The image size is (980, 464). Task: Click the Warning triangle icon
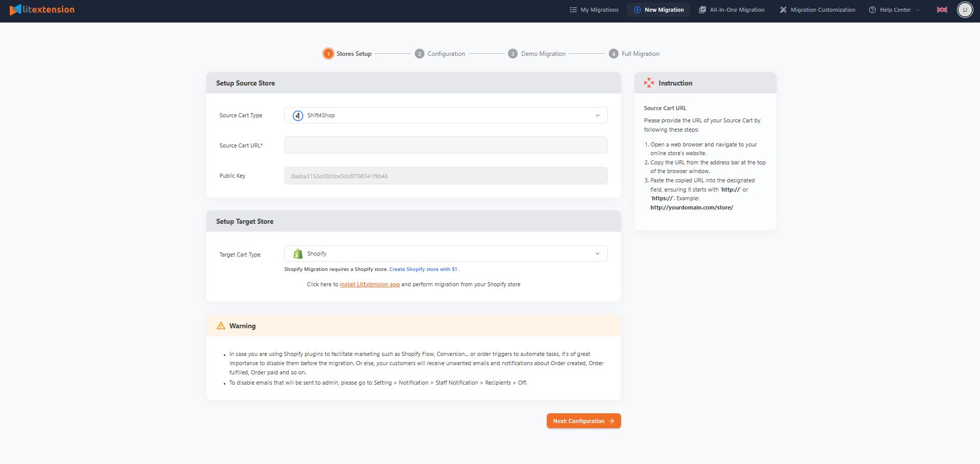221,326
